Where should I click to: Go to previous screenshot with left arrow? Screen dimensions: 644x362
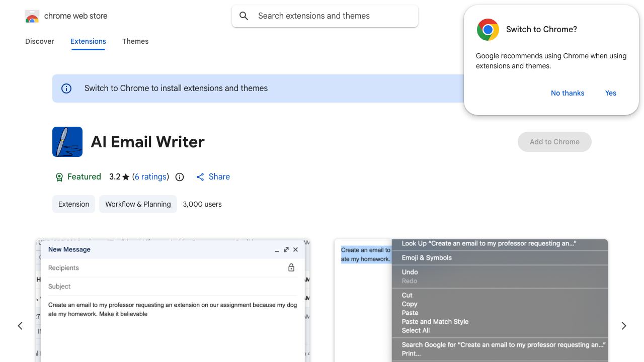20,326
